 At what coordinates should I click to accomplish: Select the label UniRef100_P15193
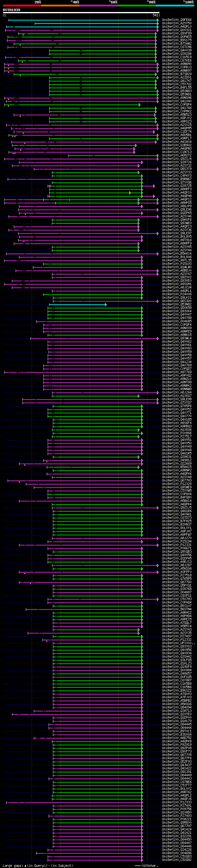click(x=177, y=264)
